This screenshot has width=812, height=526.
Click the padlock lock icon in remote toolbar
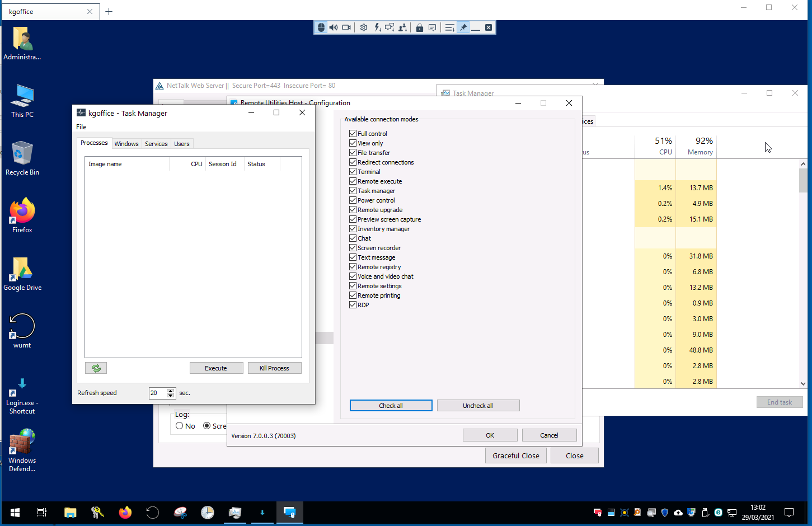pos(419,27)
